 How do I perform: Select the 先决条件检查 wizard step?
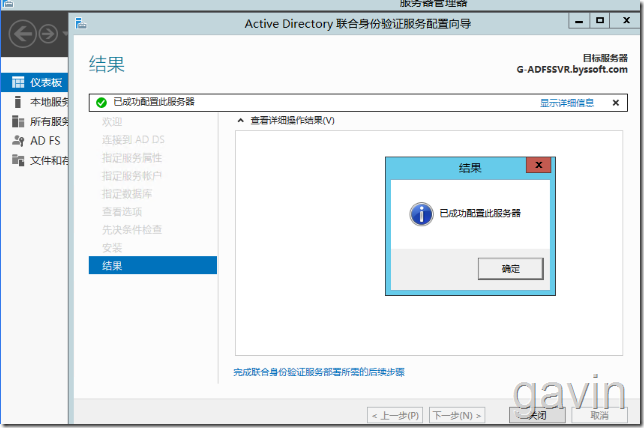pyautogui.click(x=132, y=230)
